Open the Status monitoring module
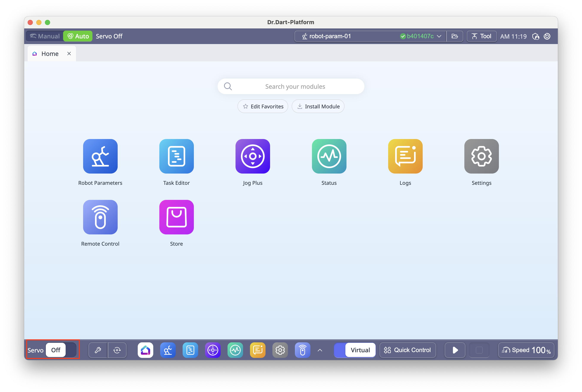582x392 pixels. coord(329,156)
